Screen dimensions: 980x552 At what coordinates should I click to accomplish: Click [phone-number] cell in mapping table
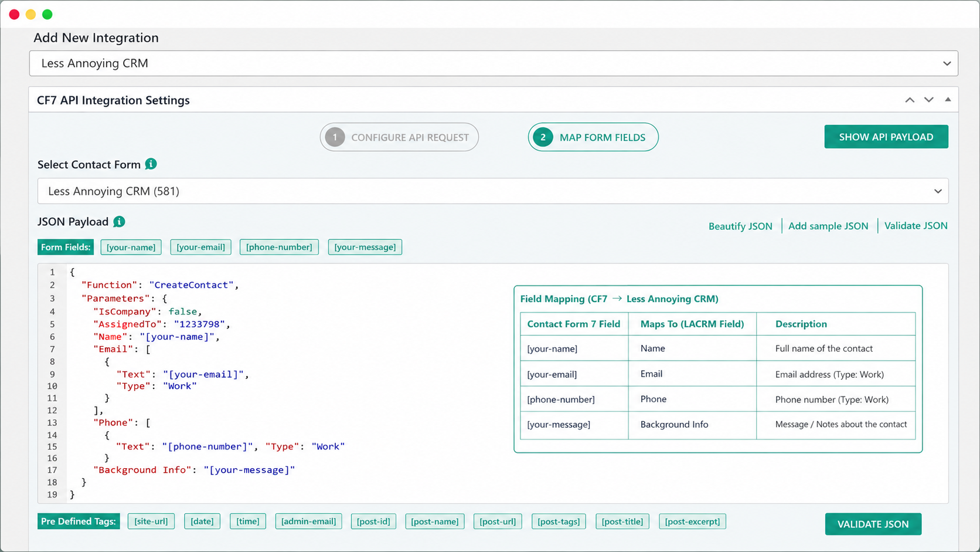[x=574, y=399]
